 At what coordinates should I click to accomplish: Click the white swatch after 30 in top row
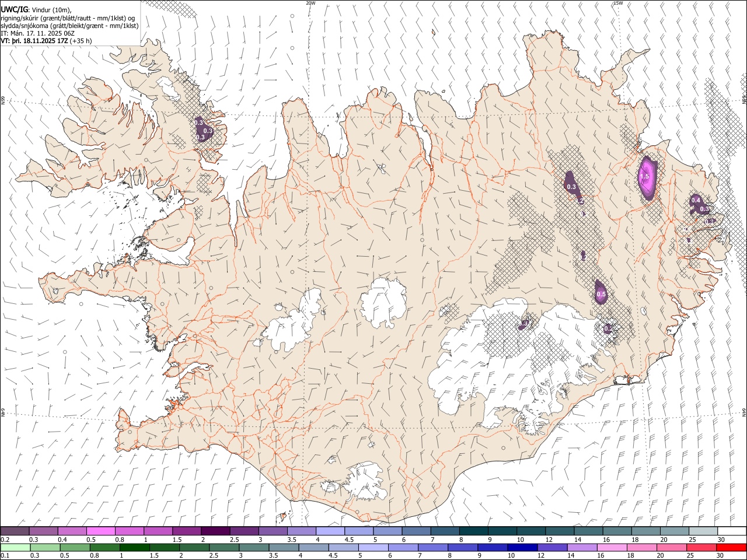732,531
